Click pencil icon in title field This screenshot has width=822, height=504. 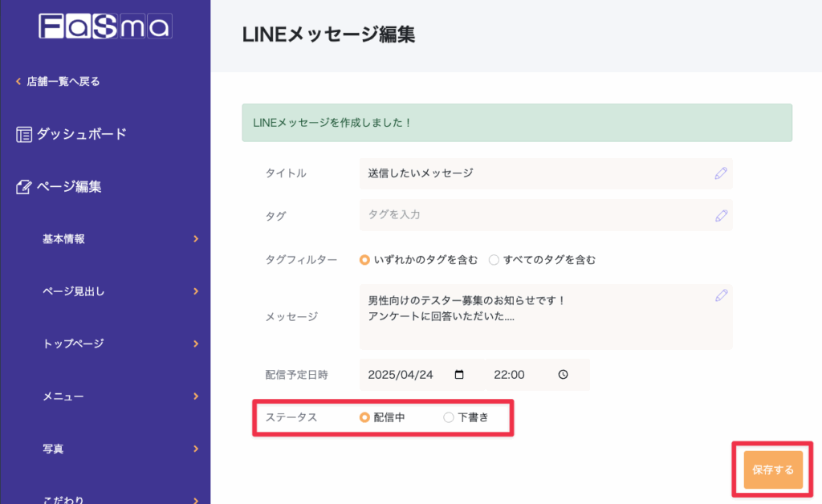click(721, 173)
